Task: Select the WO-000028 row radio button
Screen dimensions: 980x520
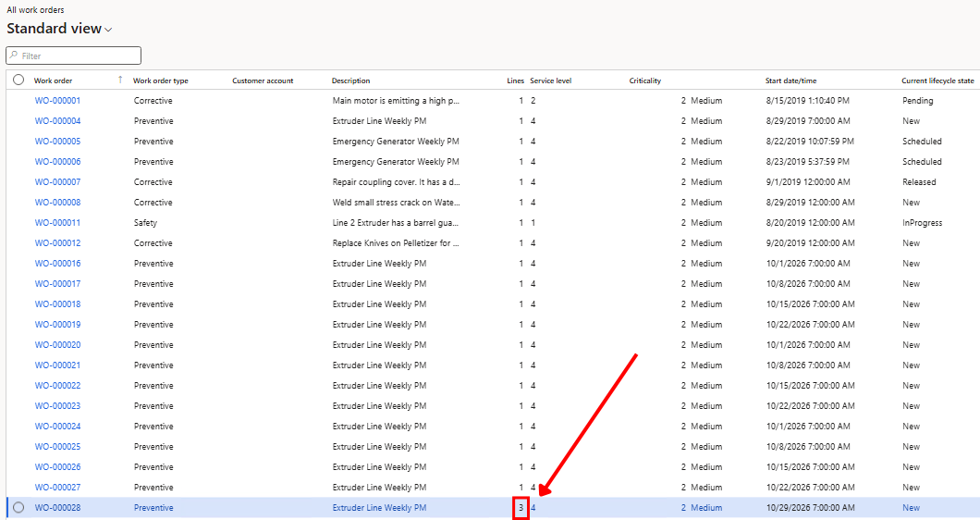Action: click(18, 507)
